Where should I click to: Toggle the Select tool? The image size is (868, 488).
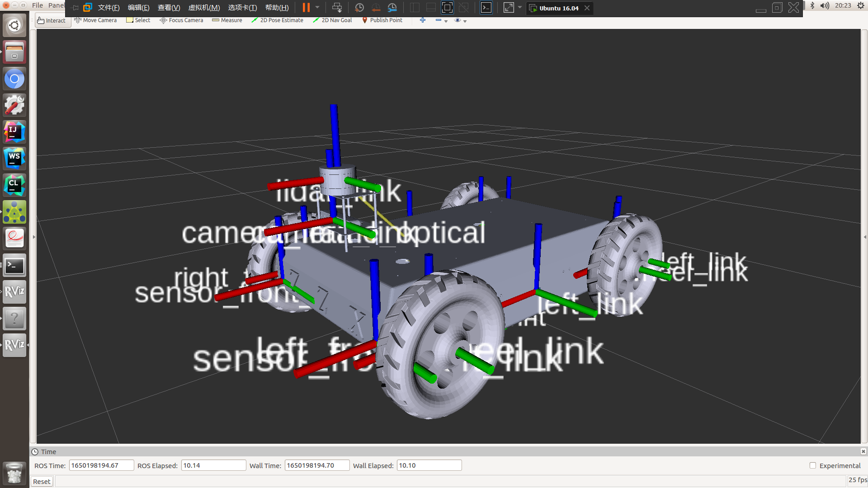click(x=138, y=20)
